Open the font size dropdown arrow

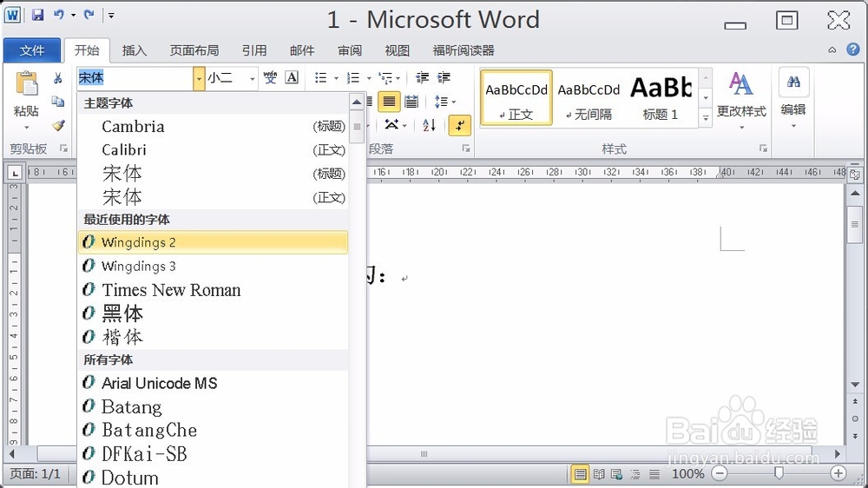click(x=253, y=79)
